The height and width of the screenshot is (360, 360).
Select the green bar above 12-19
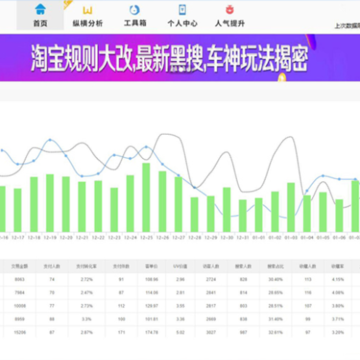coord(50,203)
